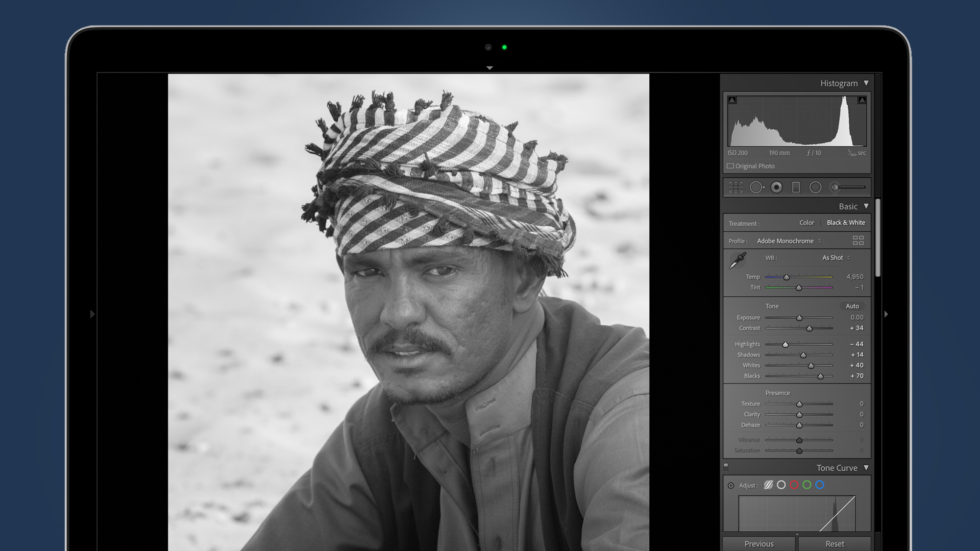Open the Adobe Monochrome profile dropdown
This screenshot has width=980, height=551.
point(789,241)
